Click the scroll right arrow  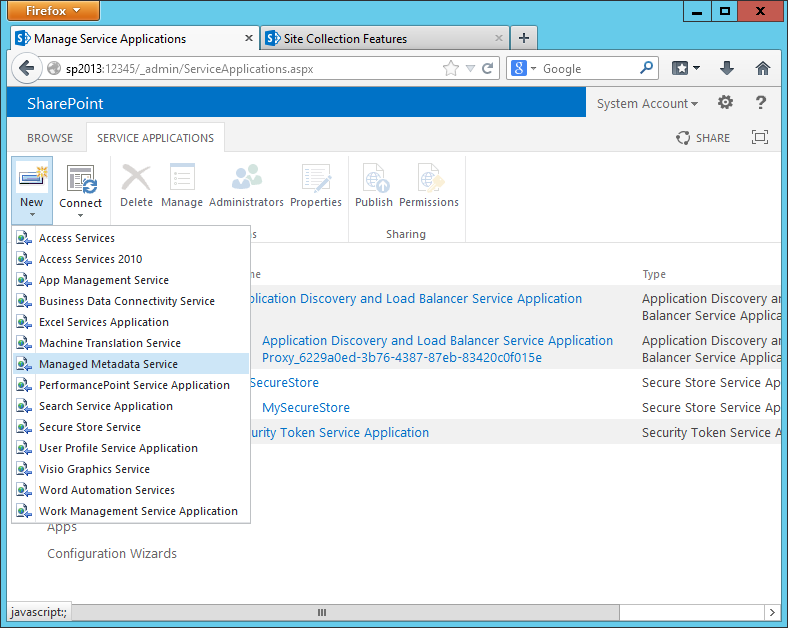click(x=772, y=612)
